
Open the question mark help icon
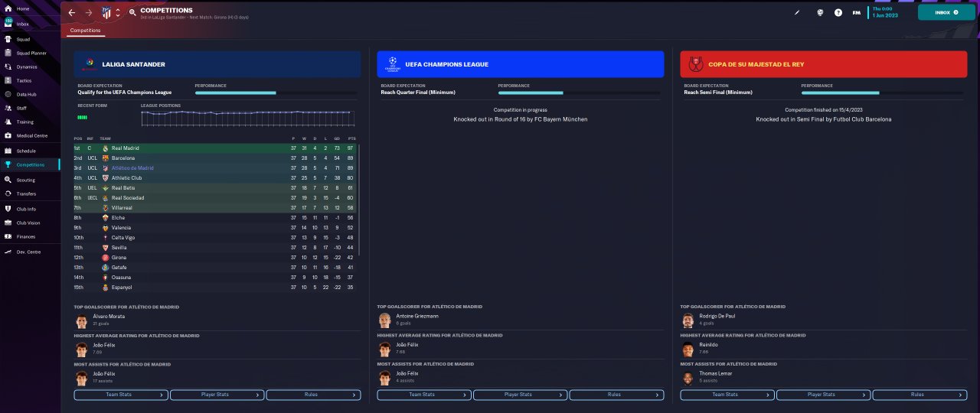838,13
